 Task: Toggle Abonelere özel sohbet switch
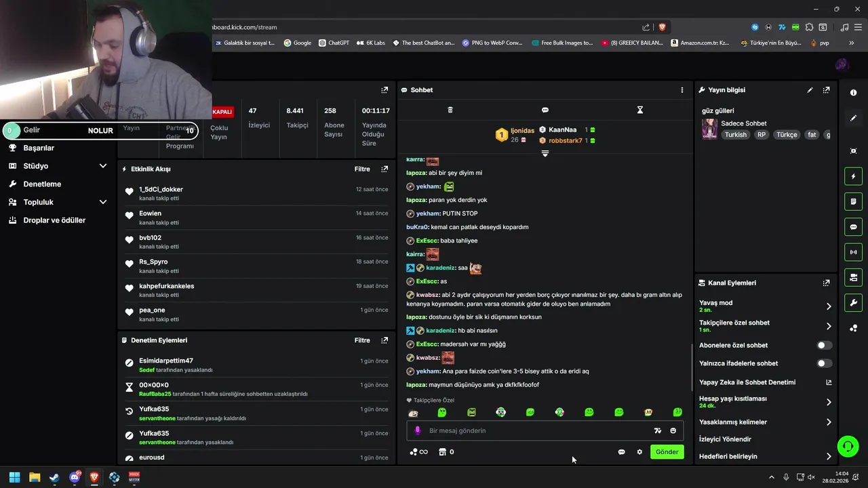click(824, 345)
